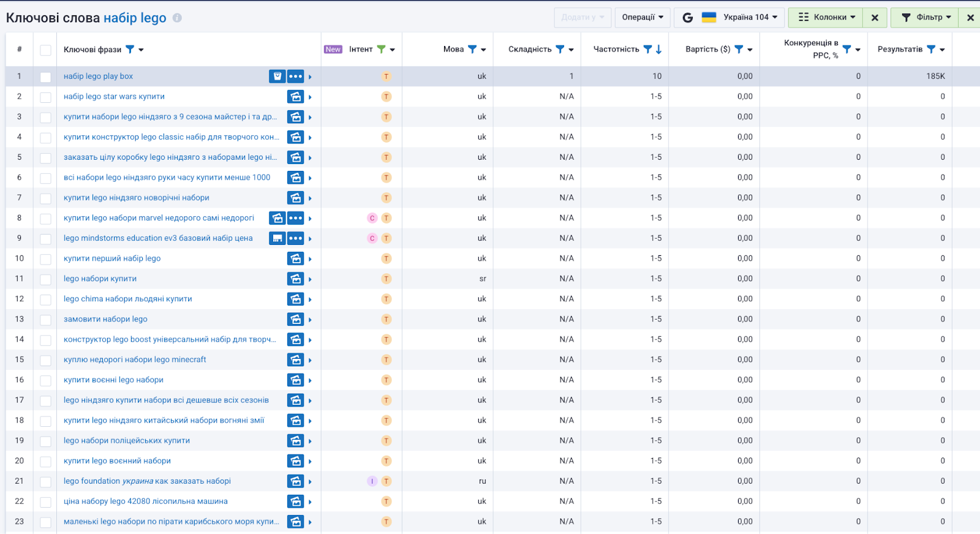The height and width of the screenshot is (534, 980).
Task: Open the 'Україна 104' region dropdown
Action: pos(750,17)
